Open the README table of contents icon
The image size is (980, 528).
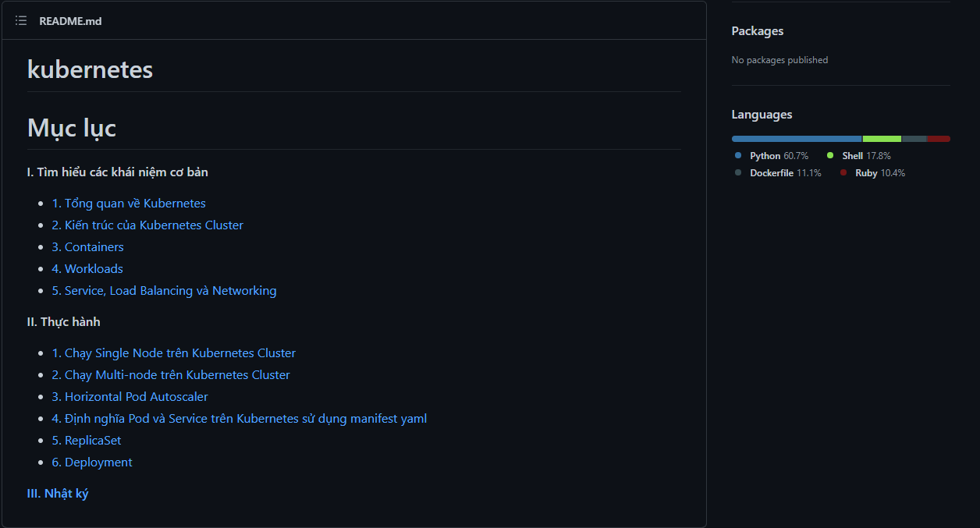click(21, 21)
